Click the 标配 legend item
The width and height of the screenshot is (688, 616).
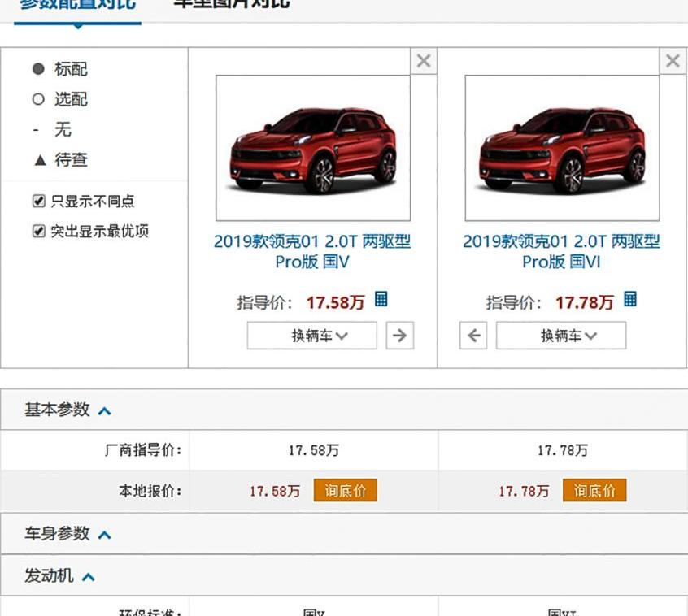click(60, 69)
